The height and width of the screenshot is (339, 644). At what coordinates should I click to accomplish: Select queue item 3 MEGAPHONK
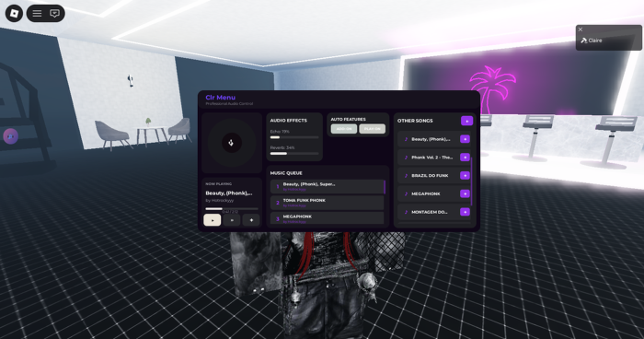pyautogui.click(x=327, y=218)
